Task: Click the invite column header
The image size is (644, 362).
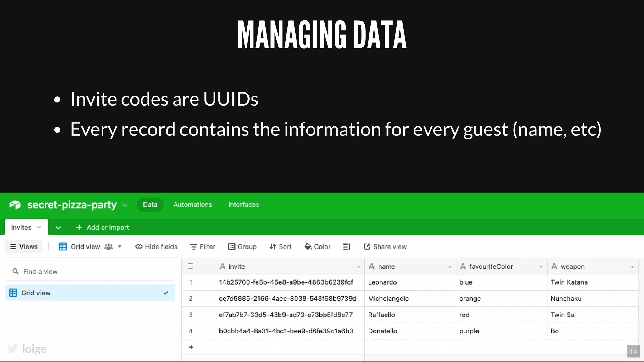Action: [x=273, y=266]
